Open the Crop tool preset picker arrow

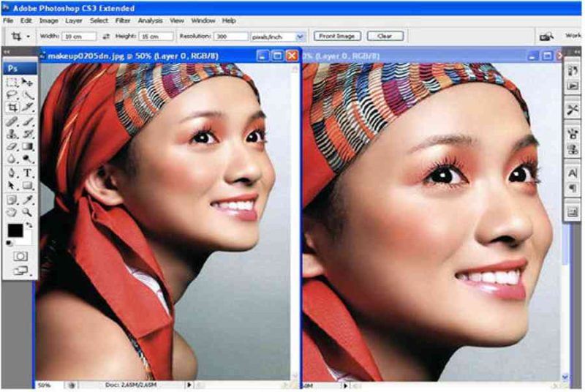coord(28,37)
